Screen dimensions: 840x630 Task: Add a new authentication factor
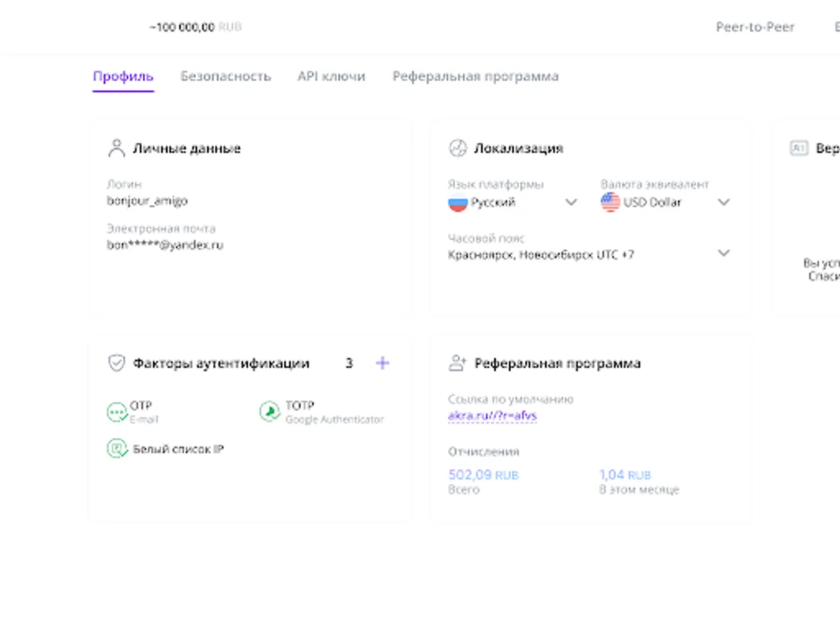click(x=382, y=363)
